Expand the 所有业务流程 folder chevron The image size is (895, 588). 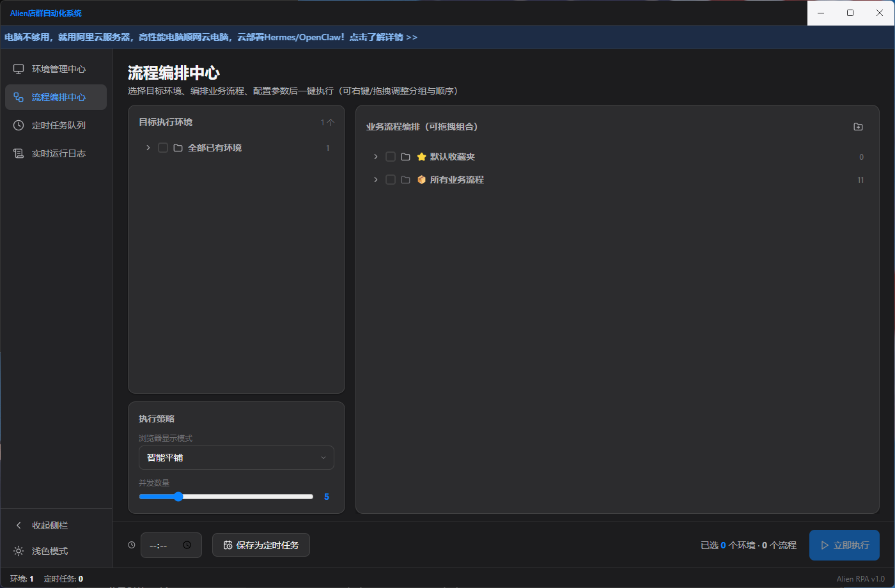[x=375, y=180]
